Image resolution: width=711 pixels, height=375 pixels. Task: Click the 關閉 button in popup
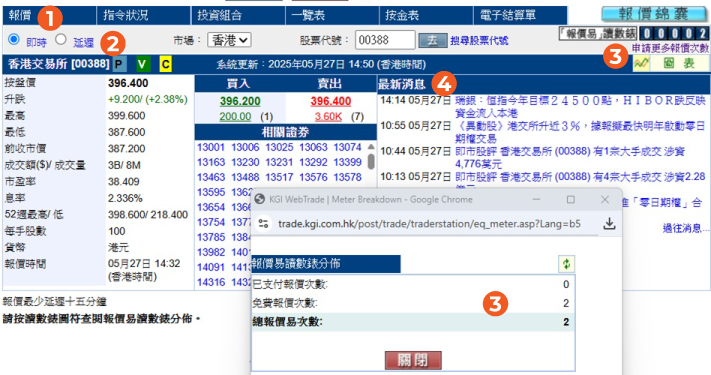click(413, 360)
